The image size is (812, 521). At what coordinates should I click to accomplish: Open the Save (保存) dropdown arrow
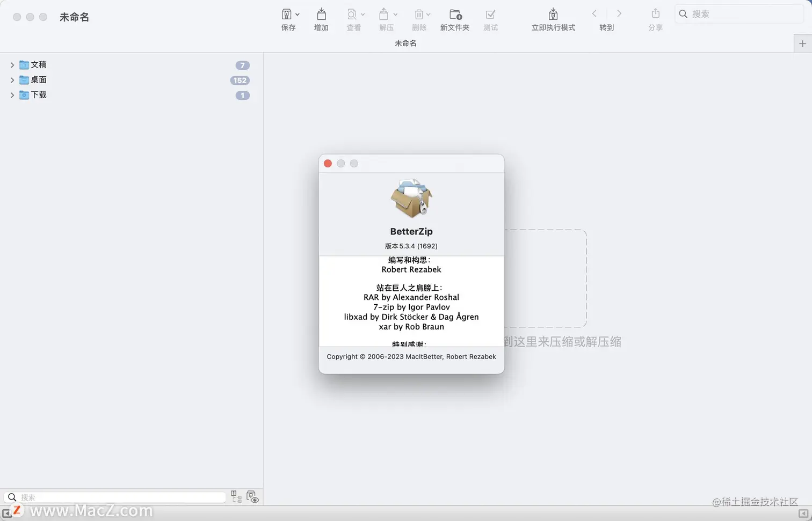pos(298,14)
